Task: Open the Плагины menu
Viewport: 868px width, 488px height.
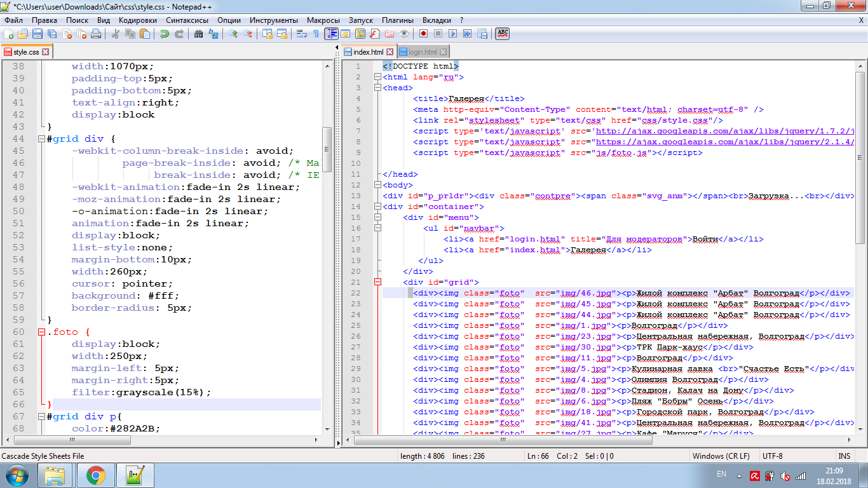Action: tap(398, 20)
